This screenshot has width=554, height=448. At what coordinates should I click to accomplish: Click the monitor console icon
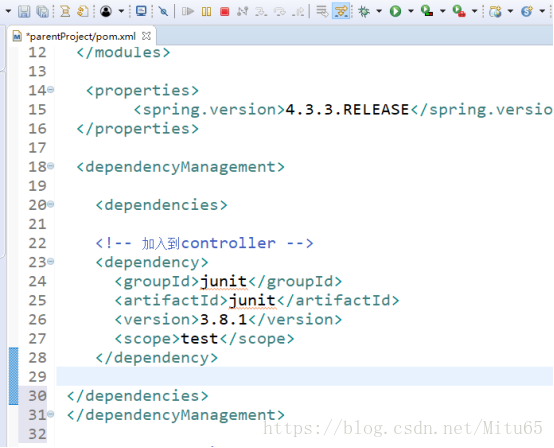pos(141,11)
